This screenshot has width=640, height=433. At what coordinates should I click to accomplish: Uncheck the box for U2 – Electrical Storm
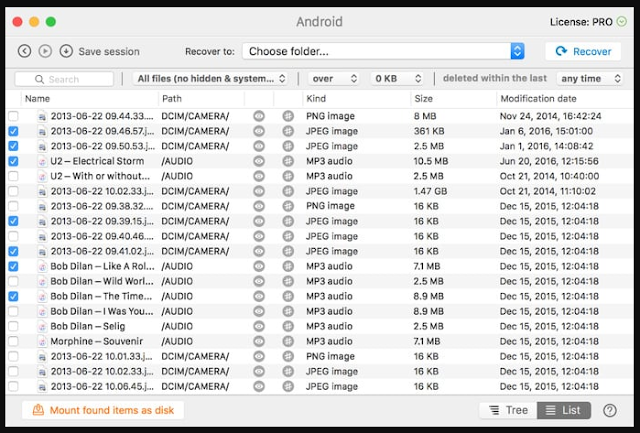point(13,161)
